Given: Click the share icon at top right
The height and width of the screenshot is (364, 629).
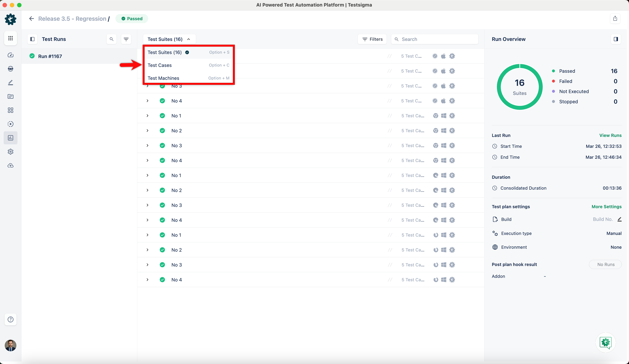Looking at the screenshot, I should coord(615,18).
